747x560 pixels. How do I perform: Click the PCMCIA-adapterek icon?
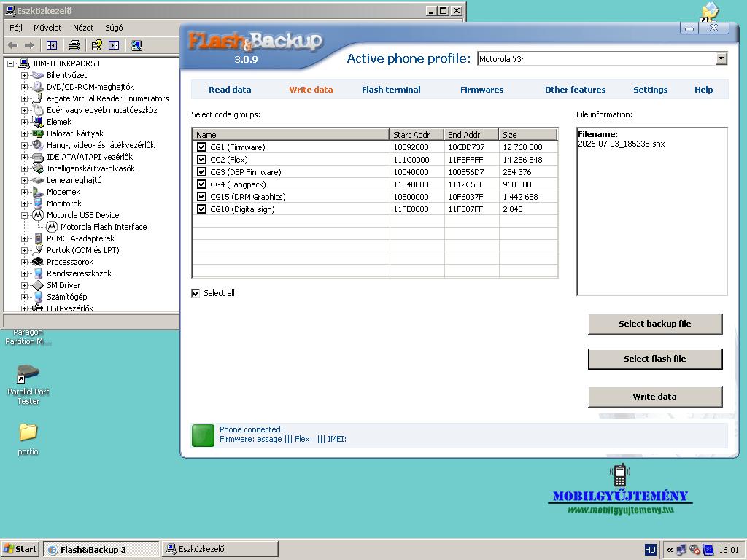click(38, 238)
